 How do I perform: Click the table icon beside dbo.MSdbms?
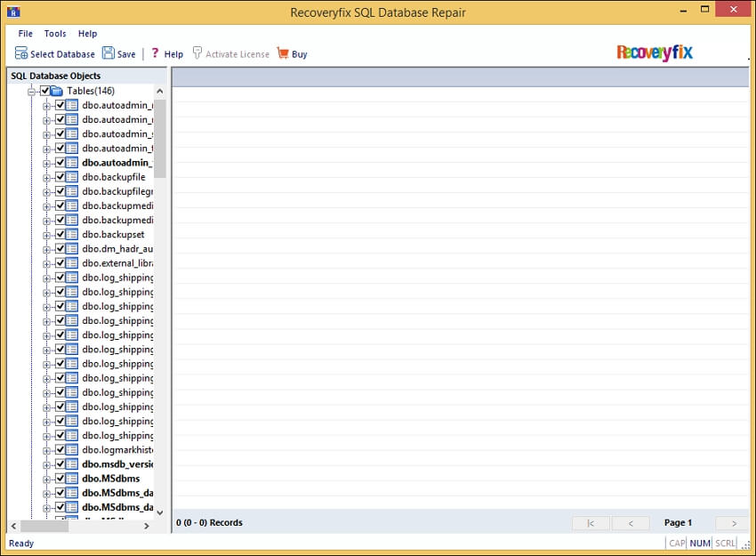click(x=72, y=479)
